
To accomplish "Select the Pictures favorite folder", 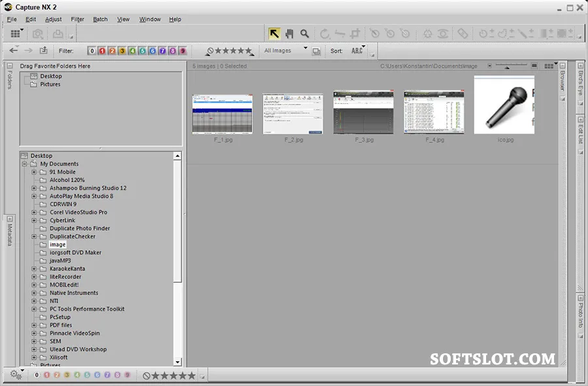I will click(x=50, y=84).
